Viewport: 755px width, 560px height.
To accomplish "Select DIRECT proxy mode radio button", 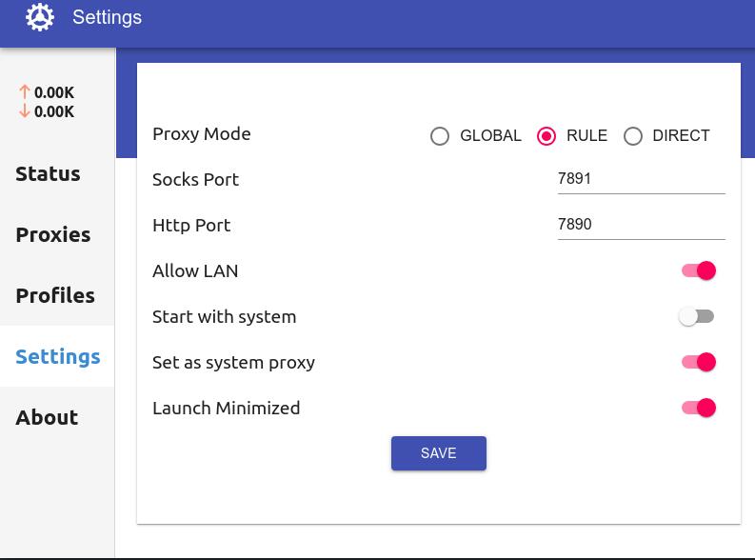I will coord(633,136).
